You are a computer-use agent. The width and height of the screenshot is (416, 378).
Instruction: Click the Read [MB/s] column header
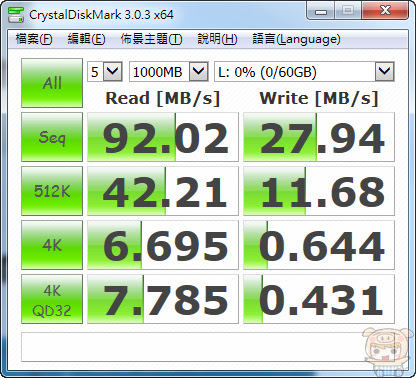point(163,99)
